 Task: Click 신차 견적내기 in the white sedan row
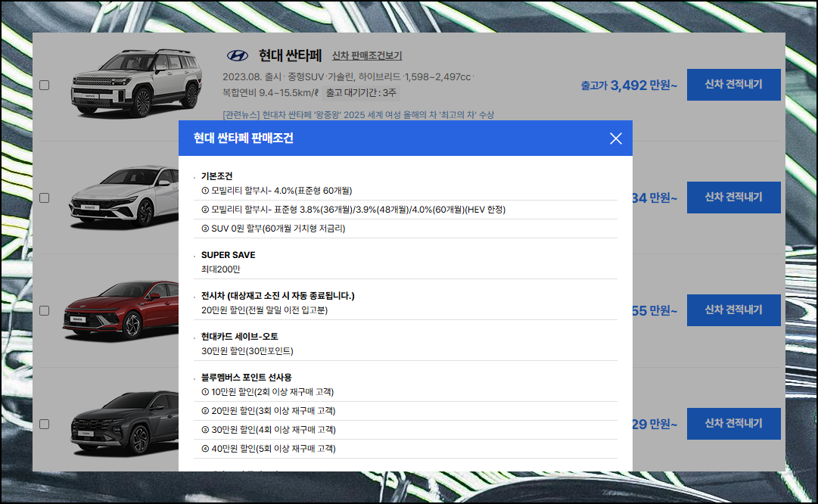(x=733, y=198)
